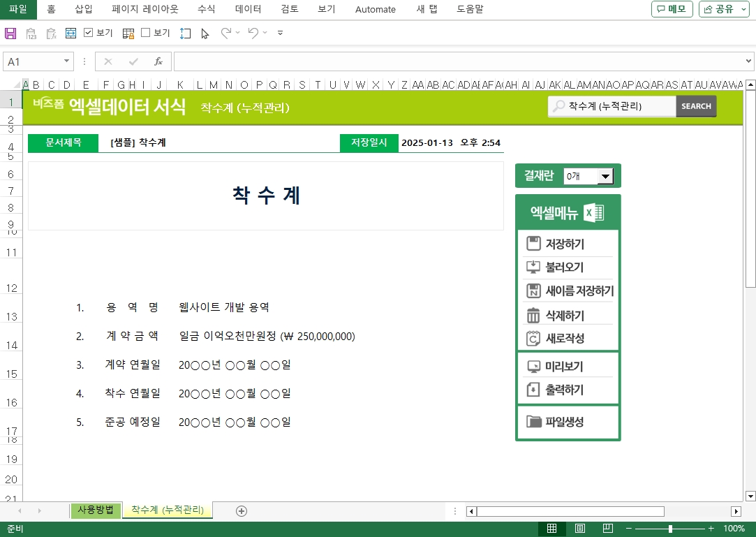Click the add new sheet plus icon
The height and width of the screenshot is (537, 756).
point(242,511)
